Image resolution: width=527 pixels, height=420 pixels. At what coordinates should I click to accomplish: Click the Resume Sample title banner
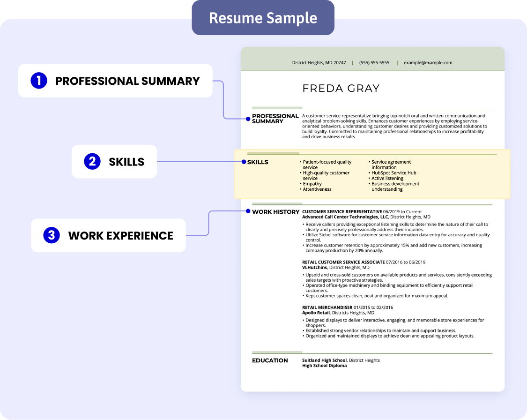click(263, 18)
